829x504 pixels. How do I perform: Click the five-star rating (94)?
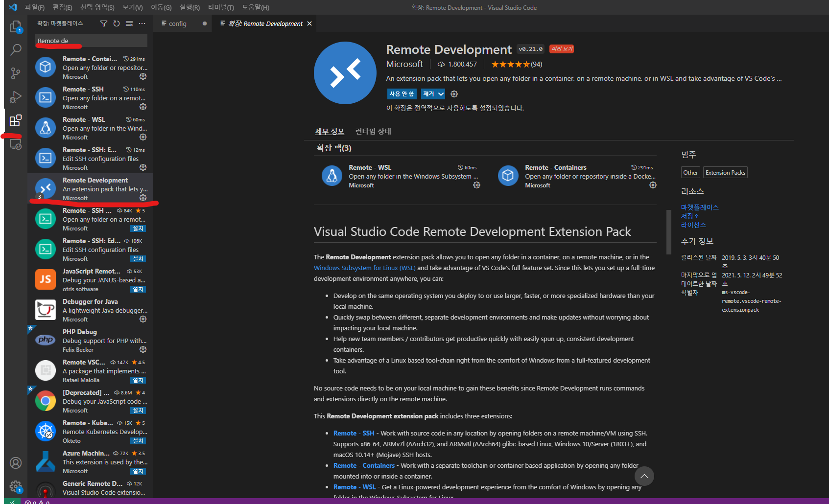click(517, 64)
